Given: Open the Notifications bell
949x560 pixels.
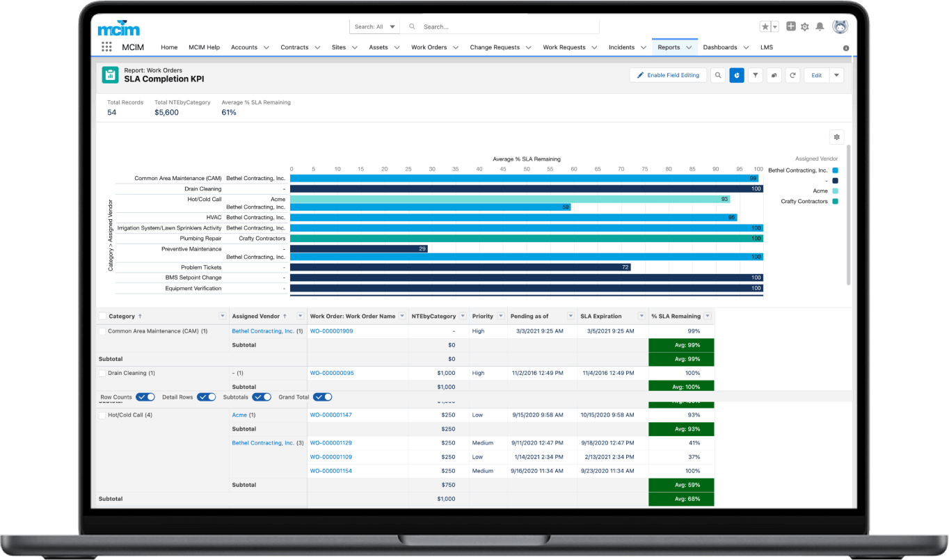Looking at the screenshot, I should click(x=820, y=26).
